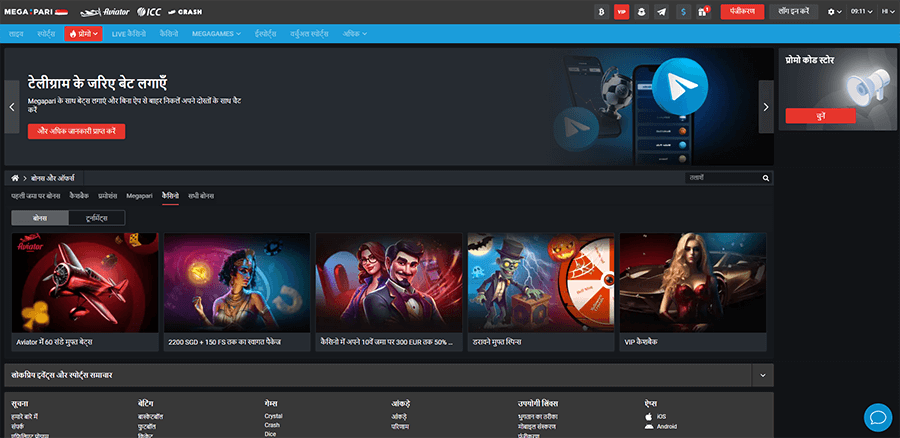
Task: Open the ईस्पोर्ट्स menu item
Action: coord(266,34)
